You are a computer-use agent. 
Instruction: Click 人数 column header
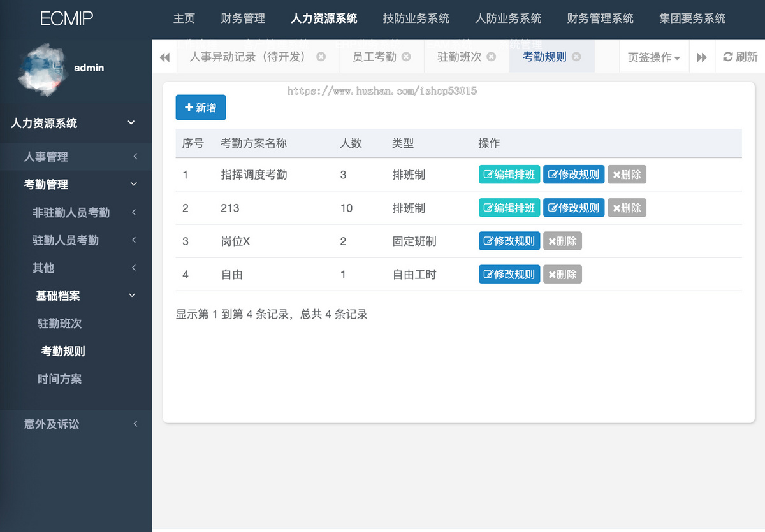point(351,143)
